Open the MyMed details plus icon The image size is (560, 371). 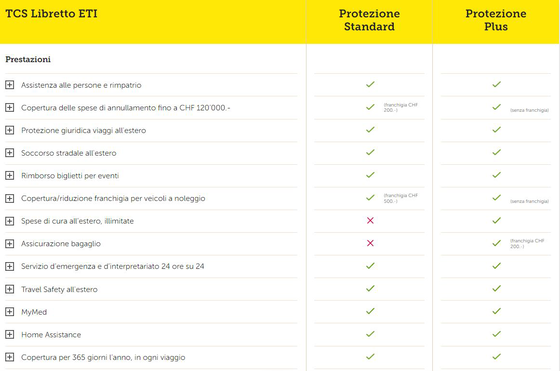coord(10,312)
